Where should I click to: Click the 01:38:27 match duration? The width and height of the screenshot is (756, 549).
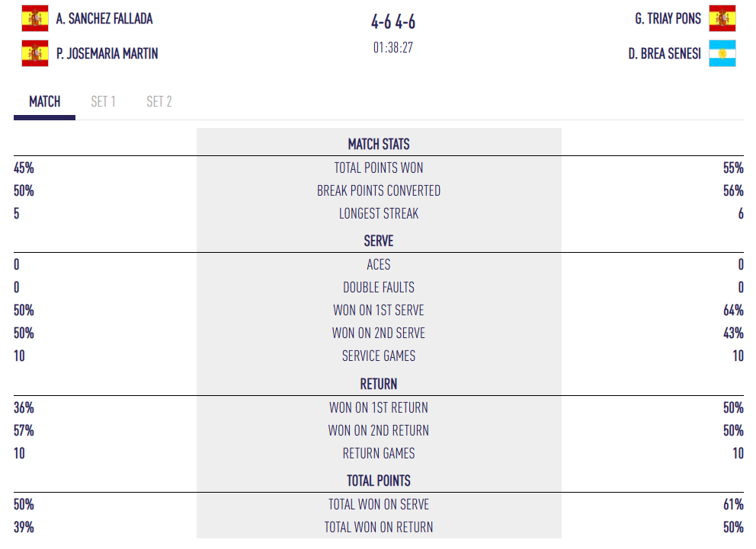point(393,47)
